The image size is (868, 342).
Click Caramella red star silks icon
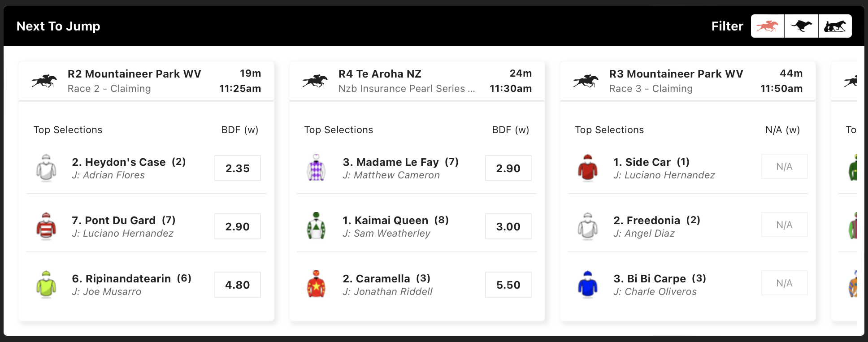316,285
